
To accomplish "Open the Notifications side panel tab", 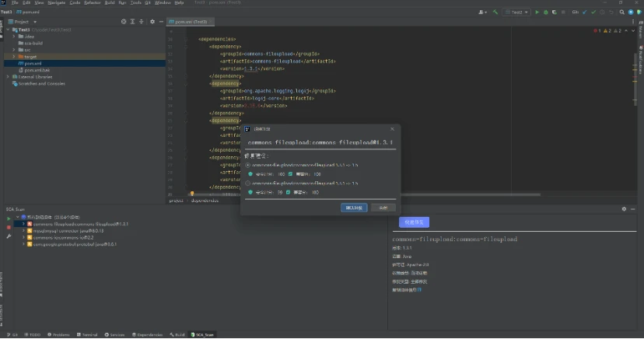I will click(x=641, y=61).
